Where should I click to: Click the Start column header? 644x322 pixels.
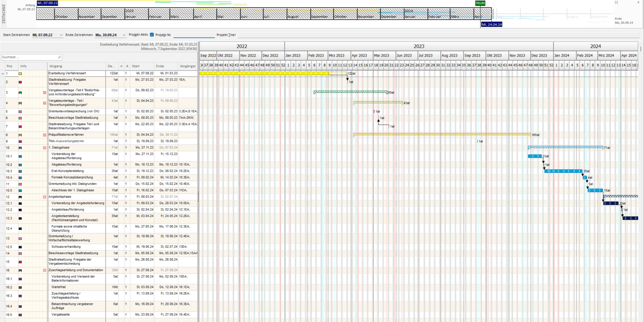pyautogui.click(x=142, y=66)
